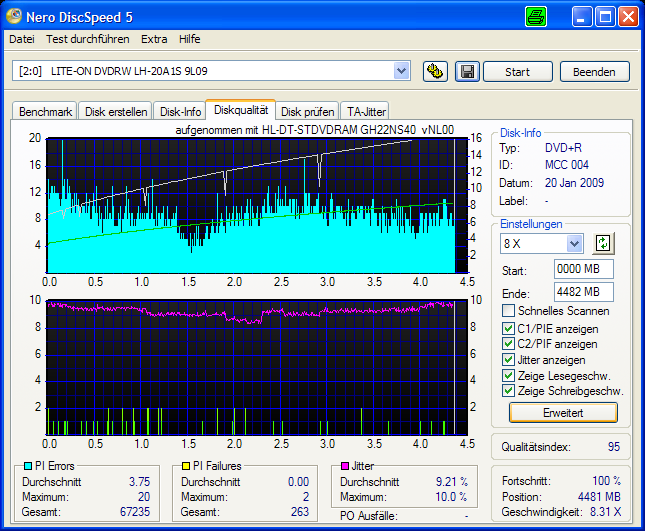Click the Jitter Durchschnitt value 9.21 %
The width and height of the screenshot is (645, 531).
coord(452,481)
